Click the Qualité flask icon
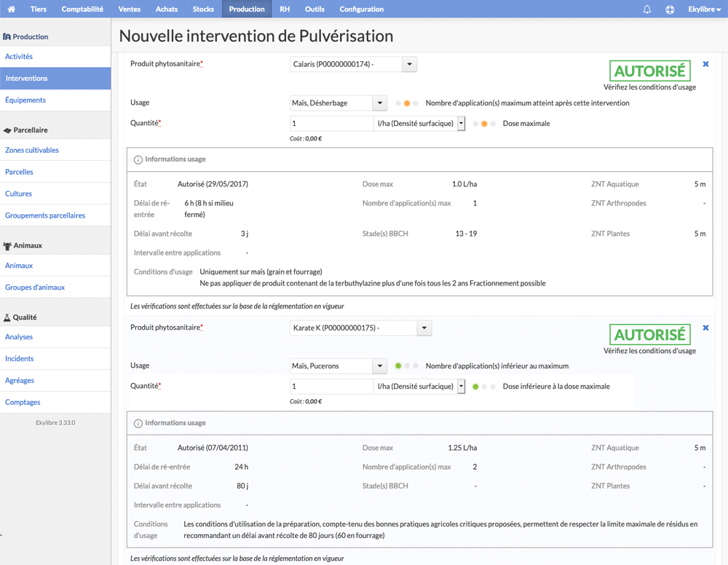The height and width of the screenshot is (565, 728). coord(7,317)
